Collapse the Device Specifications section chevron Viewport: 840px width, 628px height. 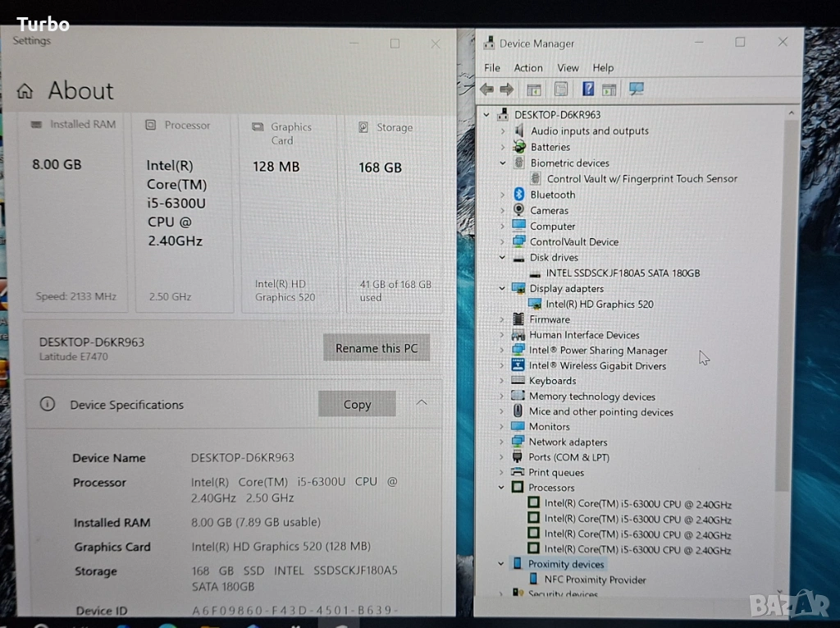point(422,403)
